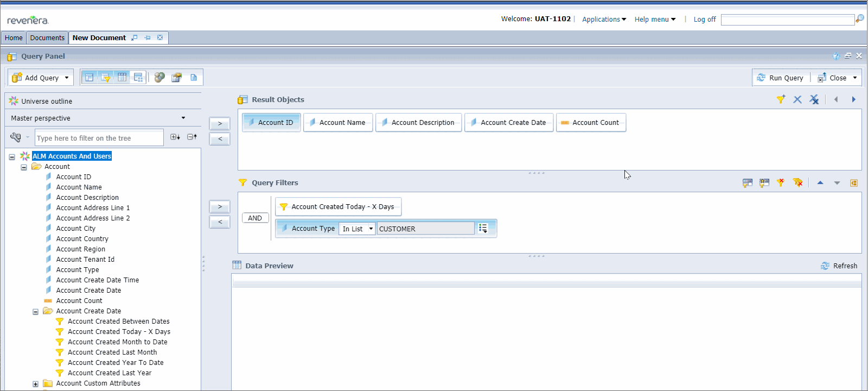868x391 pixels.
Task: Remove selected query filter icon
Action: [781, 183]
